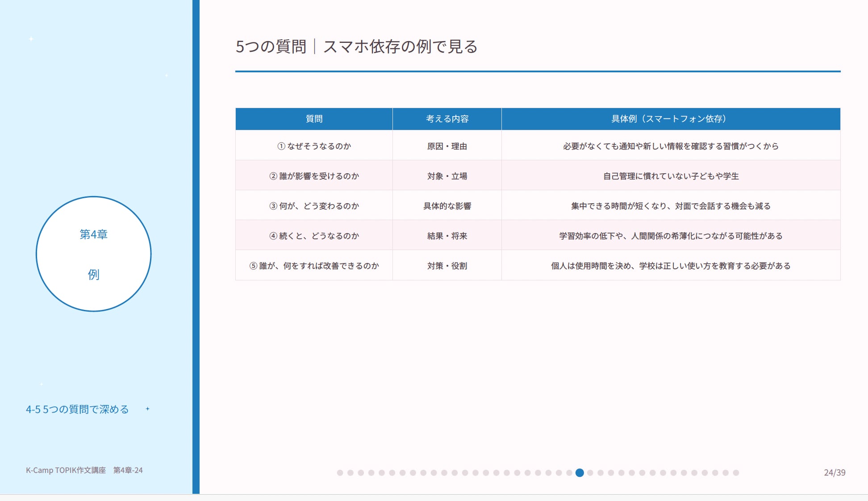868x501 pixels.
Task: Select cell ② 誰が影響を受けるのか
Action: (314, 176)
